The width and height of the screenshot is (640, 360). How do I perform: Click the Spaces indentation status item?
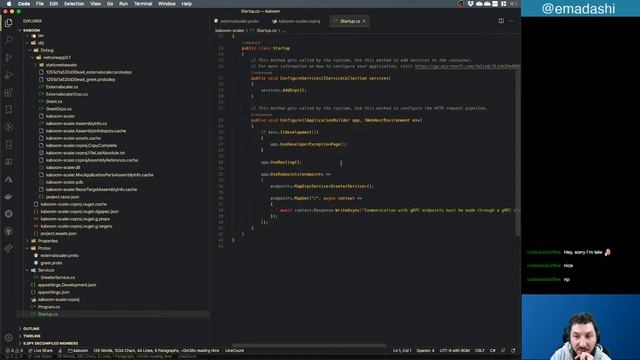point(425,351)
